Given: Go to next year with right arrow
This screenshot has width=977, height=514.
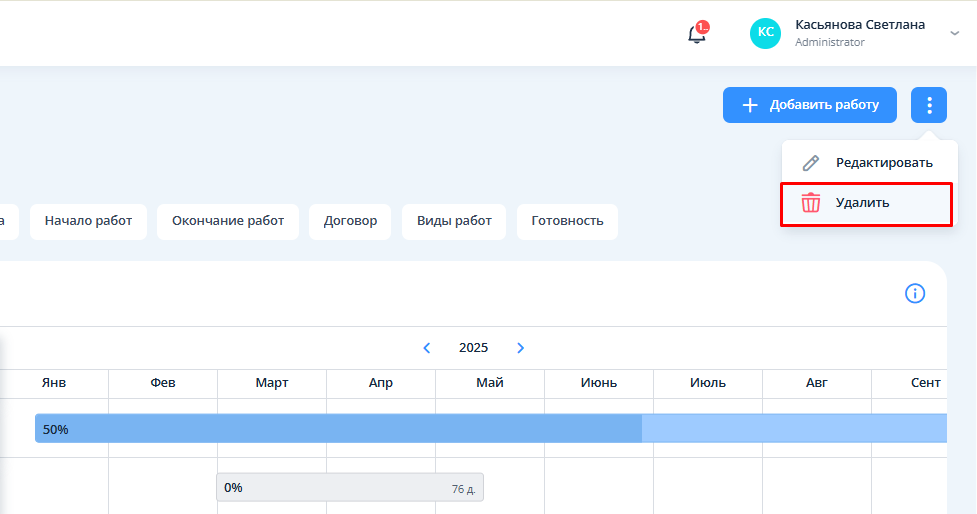Looking at the screenshot, I should [520, 348].
